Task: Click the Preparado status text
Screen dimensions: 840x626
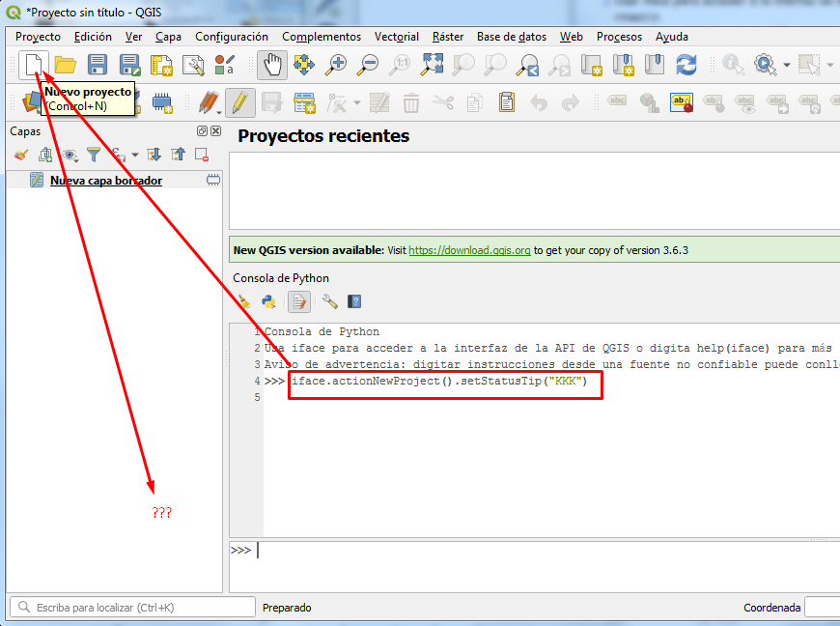Action: 287,608
